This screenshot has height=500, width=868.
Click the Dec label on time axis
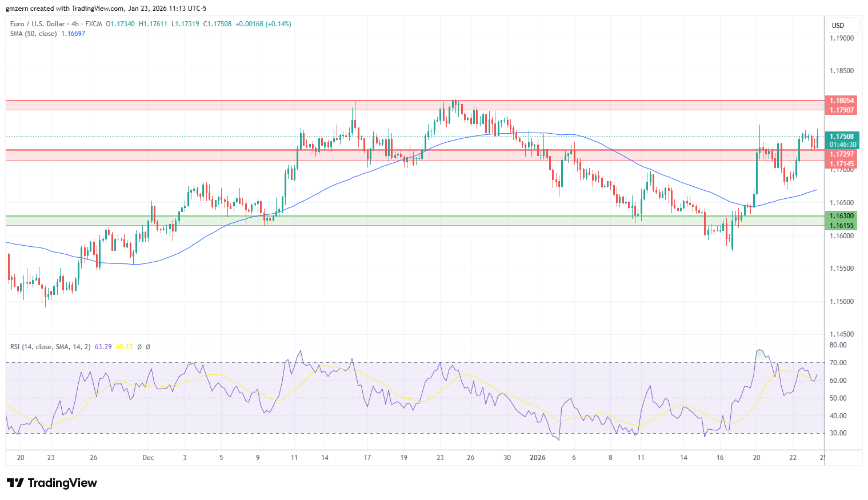pos(148,458)
